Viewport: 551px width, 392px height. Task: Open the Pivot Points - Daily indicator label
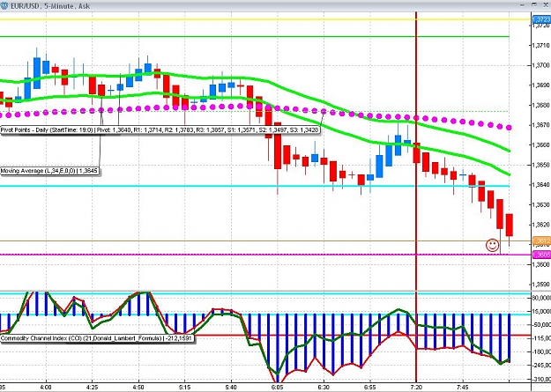(x=160, y=130)
